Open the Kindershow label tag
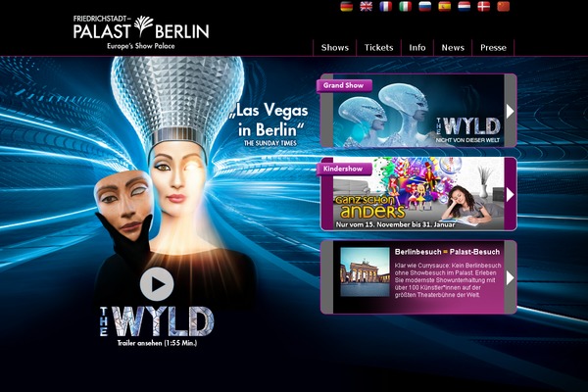The image size is (588, 392). tap(343, 169)
